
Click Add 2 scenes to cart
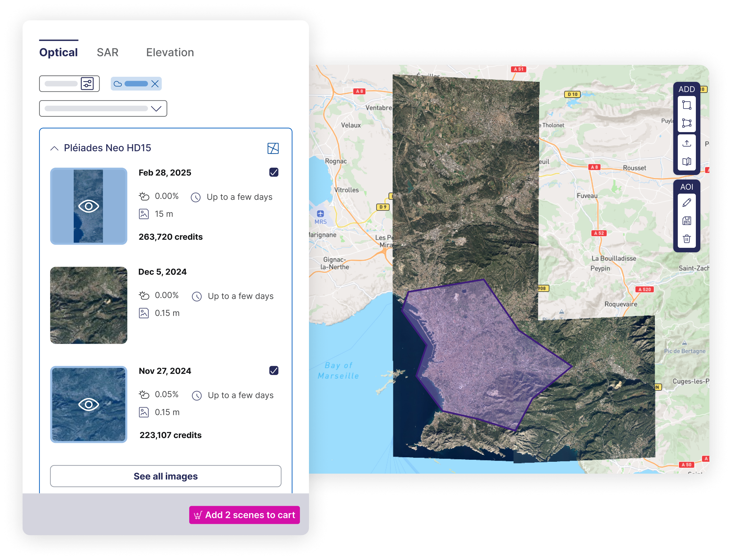pos(244,515)
